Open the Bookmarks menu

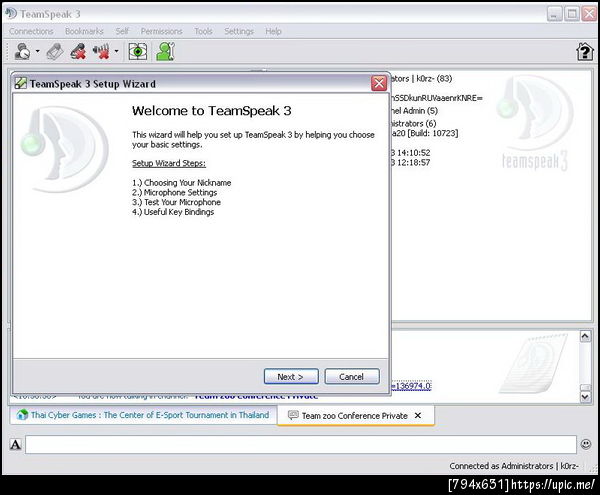pos(84,31)
